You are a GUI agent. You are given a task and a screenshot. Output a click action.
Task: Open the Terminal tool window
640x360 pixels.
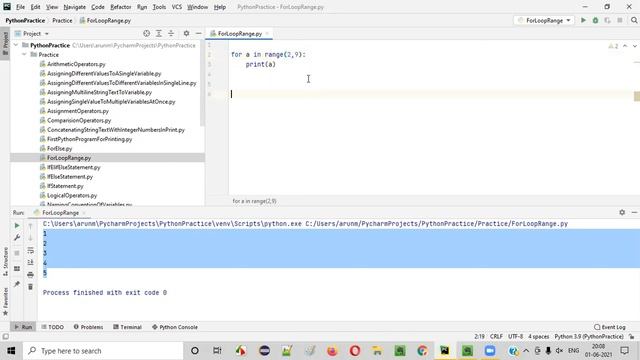[127, 327]
